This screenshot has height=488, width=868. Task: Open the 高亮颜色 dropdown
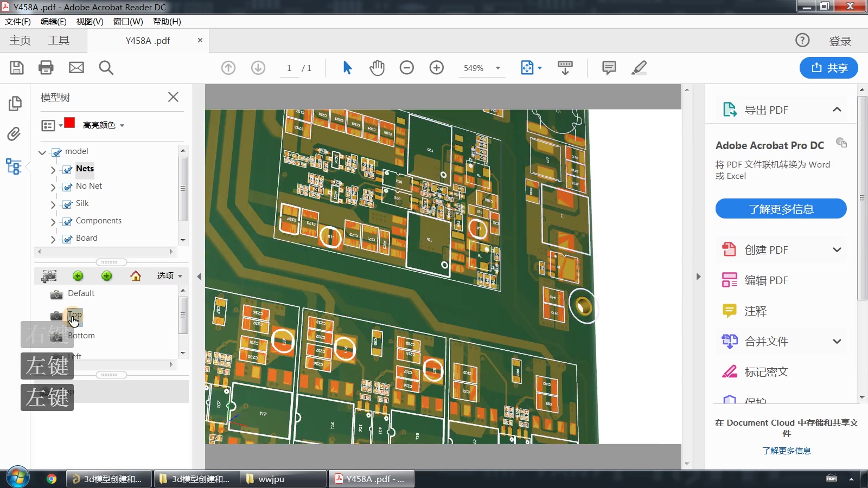[104, 125]
